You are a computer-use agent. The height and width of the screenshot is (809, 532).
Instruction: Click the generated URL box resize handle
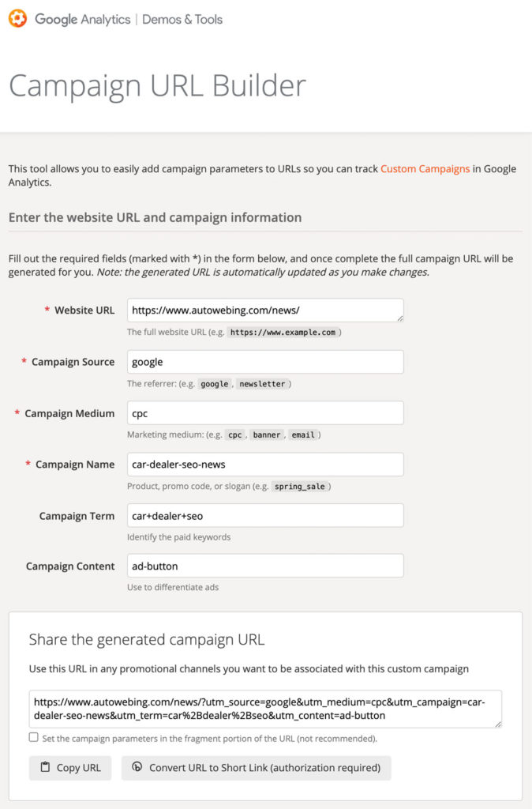coord(498,724)
